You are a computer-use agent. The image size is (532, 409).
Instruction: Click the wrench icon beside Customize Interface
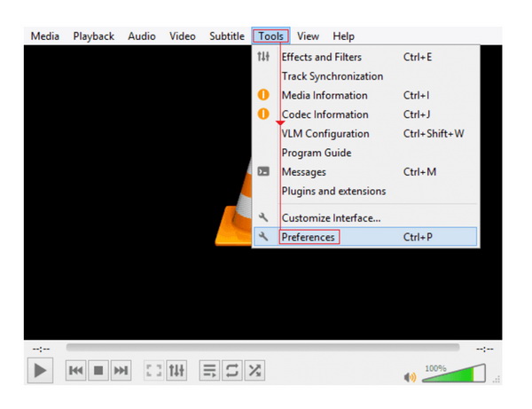pyautogui.click(x=263, y=217)
